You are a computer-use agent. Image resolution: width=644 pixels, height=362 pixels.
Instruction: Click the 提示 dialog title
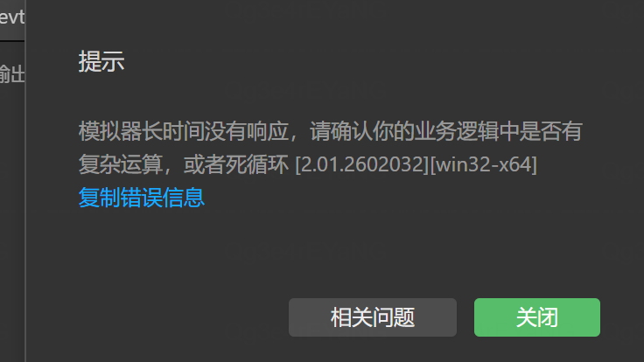(101, 61)
